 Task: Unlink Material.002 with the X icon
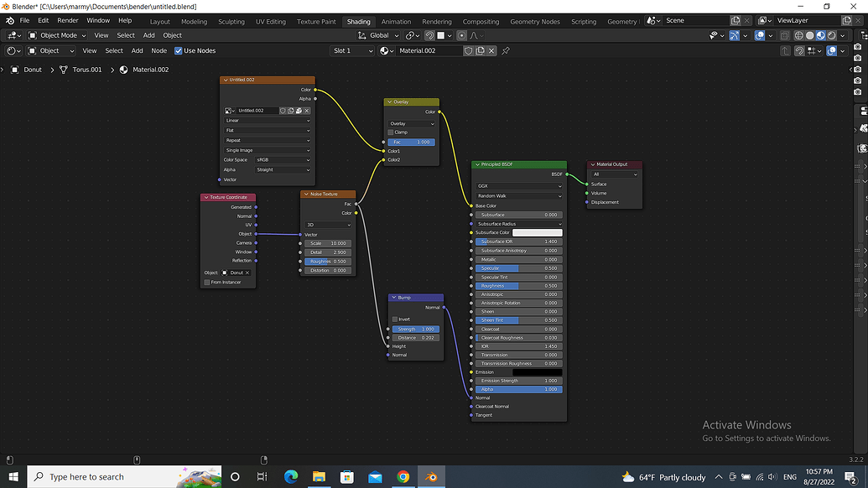491,51
